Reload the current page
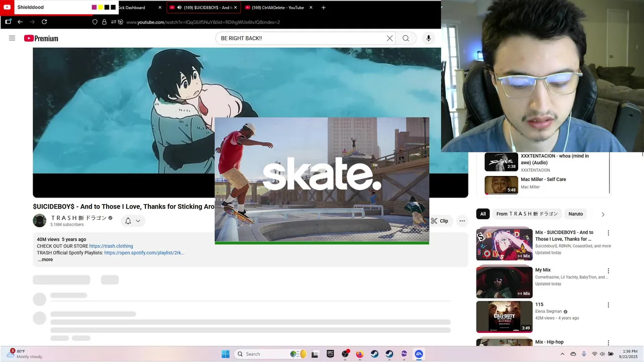Screen dimensions: 644x362 coord(44,22)
